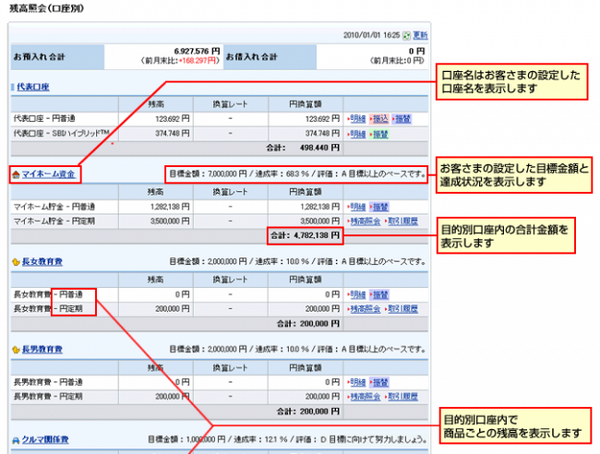The height and width of the screenshot is (454, 600).
Task: Open 明細 for 代表口座 - SBIハイブリッド
Action: point(358,134)
